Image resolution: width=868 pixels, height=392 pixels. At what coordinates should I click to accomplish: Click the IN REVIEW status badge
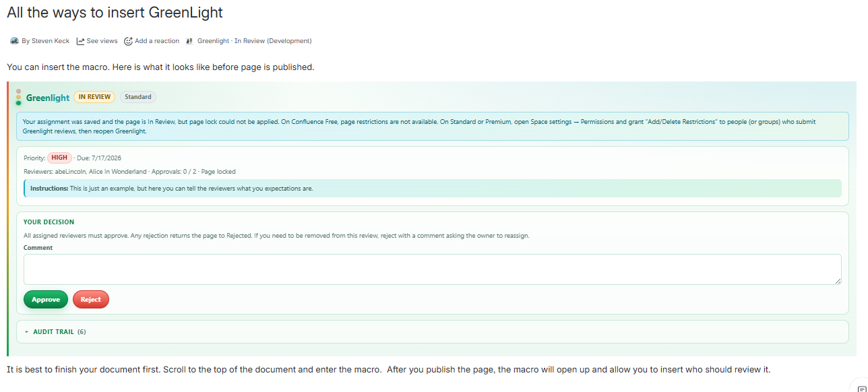94,97
